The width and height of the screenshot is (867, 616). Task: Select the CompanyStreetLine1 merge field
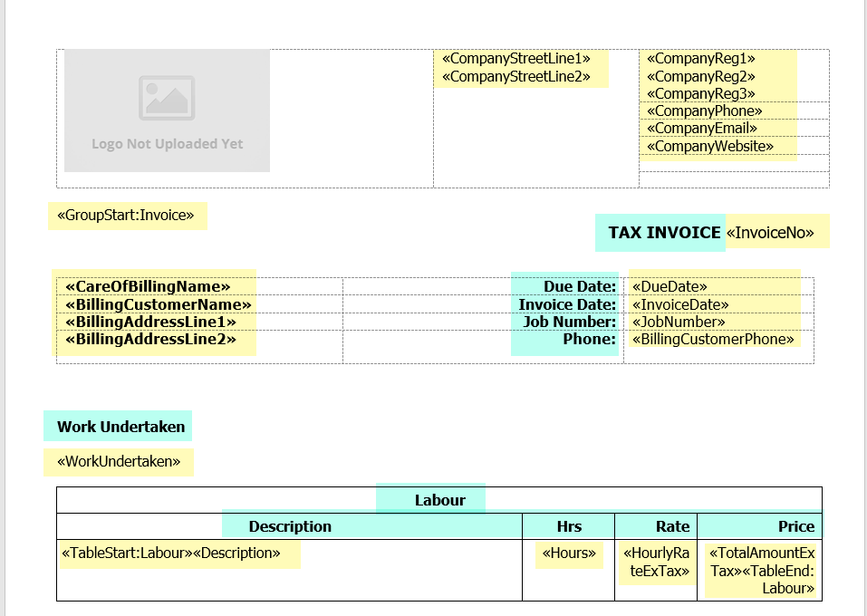click(x=515, y=59)
